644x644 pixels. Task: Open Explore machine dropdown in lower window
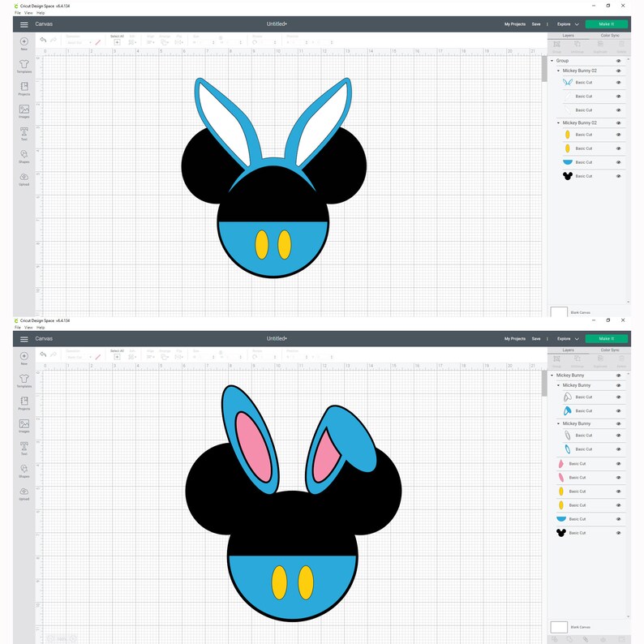pyautogui.click(x=568, y=339)
